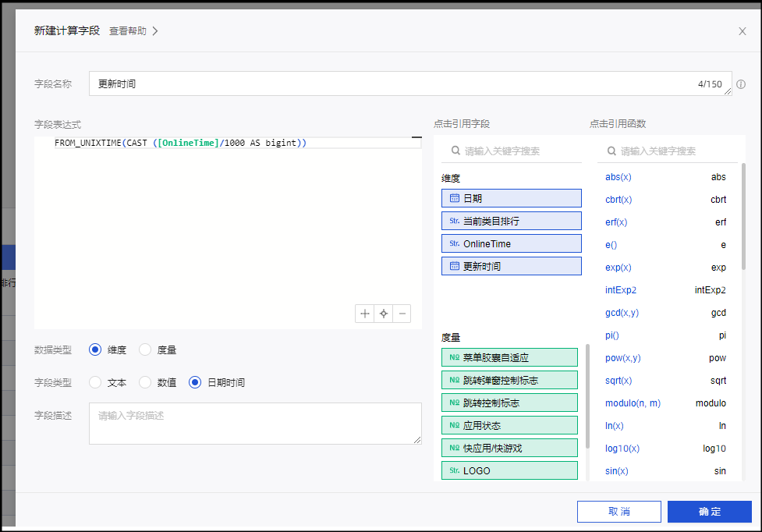Click the zoom-out minus icon in expression editor

click(x=402, y=314)
